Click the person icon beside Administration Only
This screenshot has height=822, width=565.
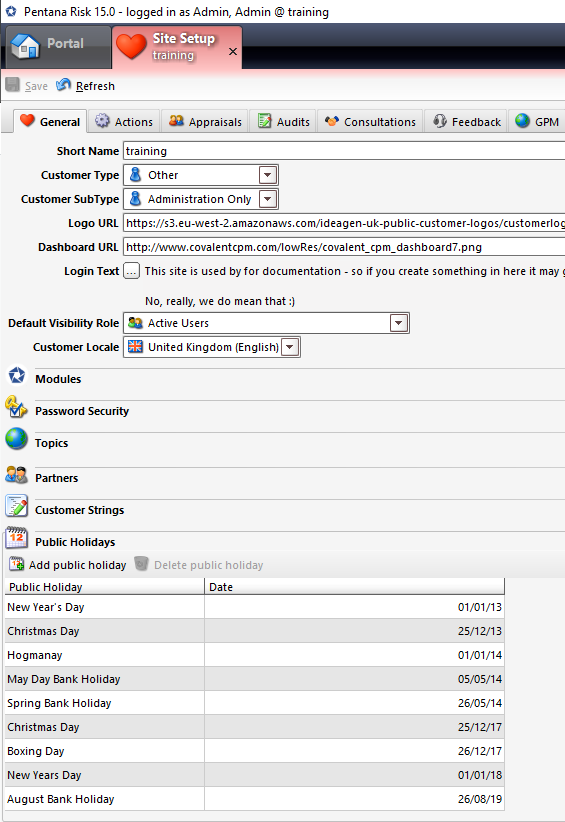pos(135,199)
